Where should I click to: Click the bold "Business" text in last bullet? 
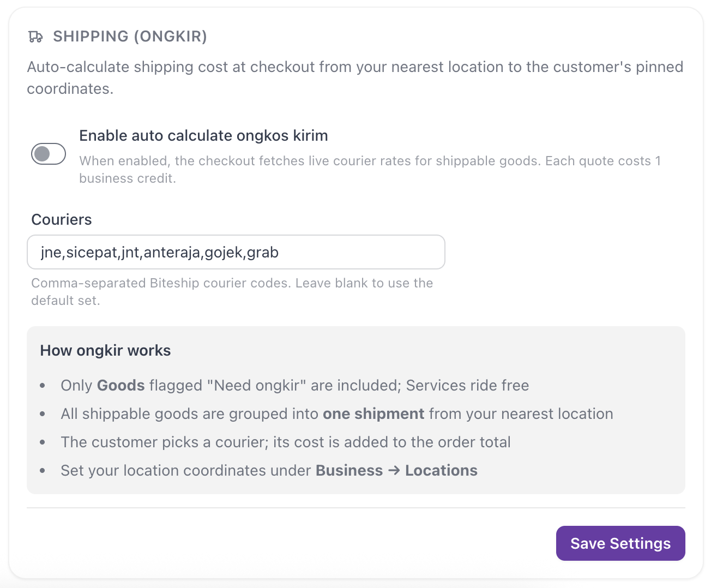(x=349, y=470)
